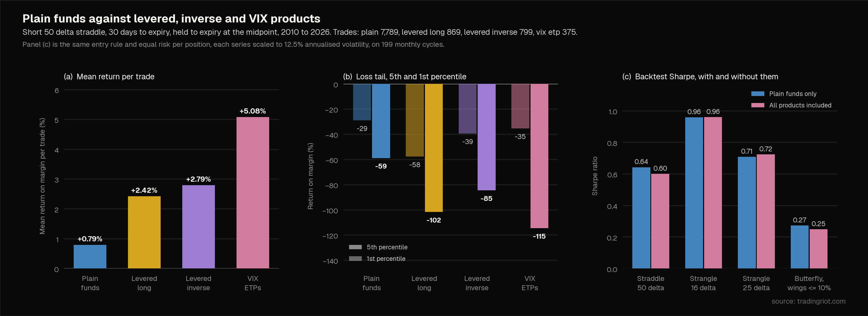
Task: Click the Strangle 25 delta axis label
Action: pos(756,283)
